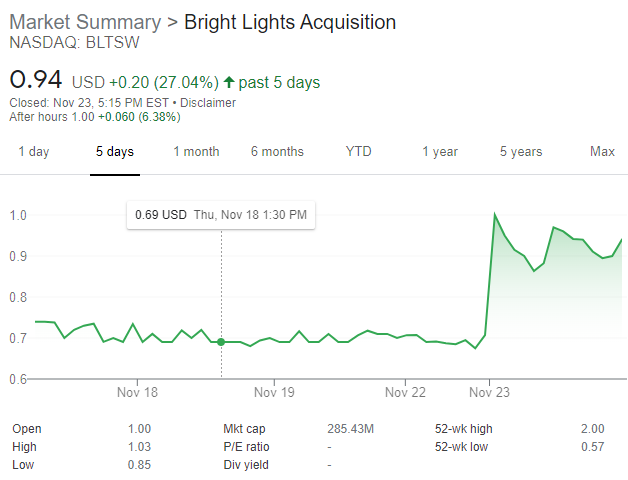This screenshot has height=480, width=628.
Task: Switch to the 1 month tab
Action: [x=196, y=151]
